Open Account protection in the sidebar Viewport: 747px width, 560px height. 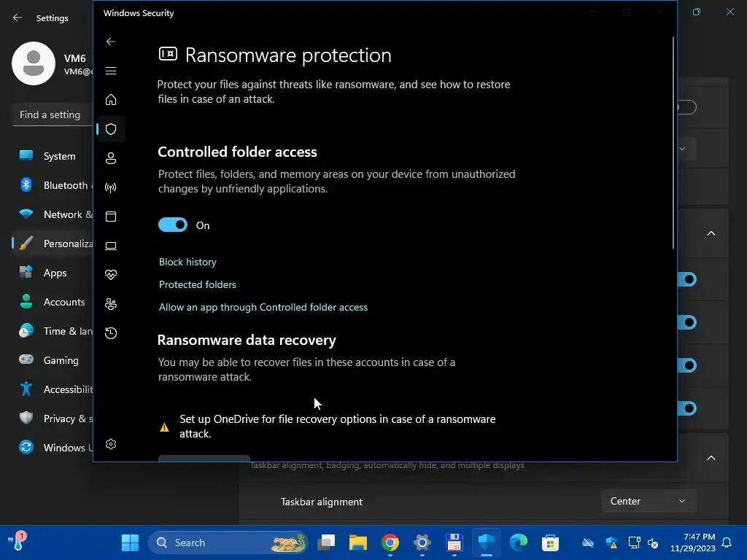[x=111, y=158]
